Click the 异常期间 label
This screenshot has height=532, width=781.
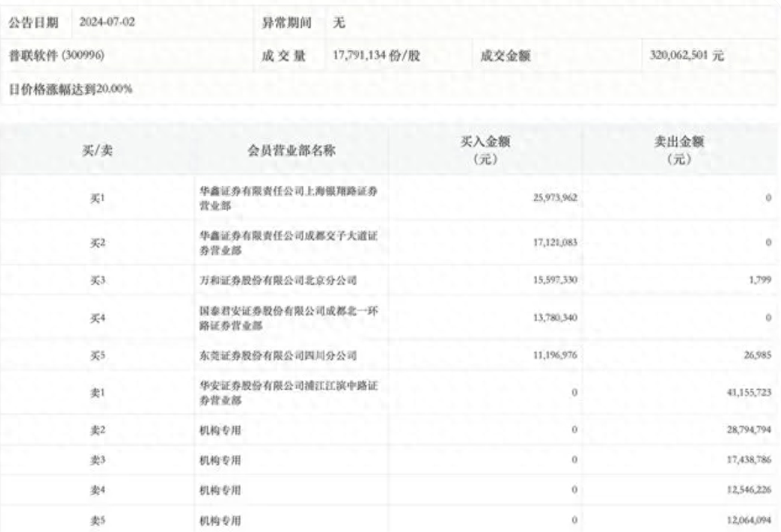point(287,23)
